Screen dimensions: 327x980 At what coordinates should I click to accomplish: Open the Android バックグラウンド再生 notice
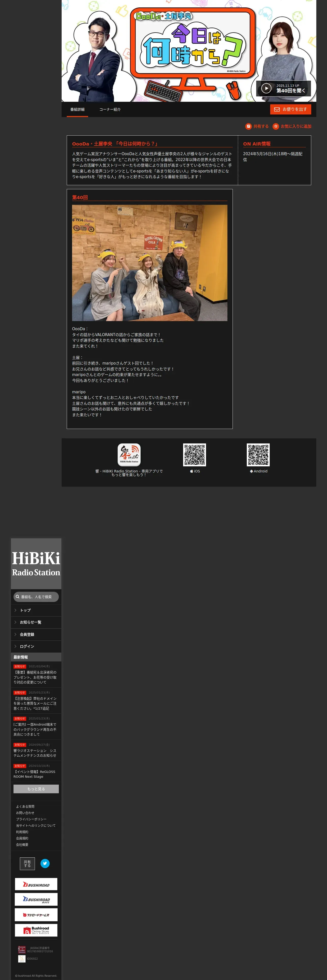point(35,729)
